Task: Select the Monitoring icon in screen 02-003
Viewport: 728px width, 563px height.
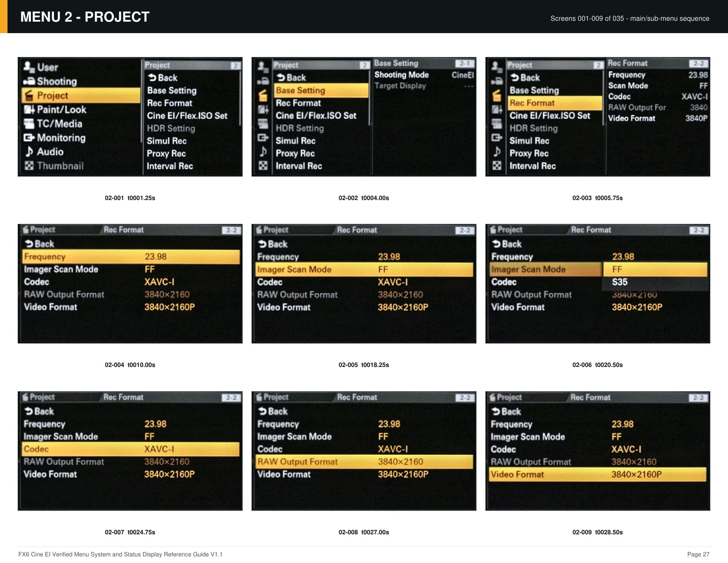Action: [x=497, y=137]
